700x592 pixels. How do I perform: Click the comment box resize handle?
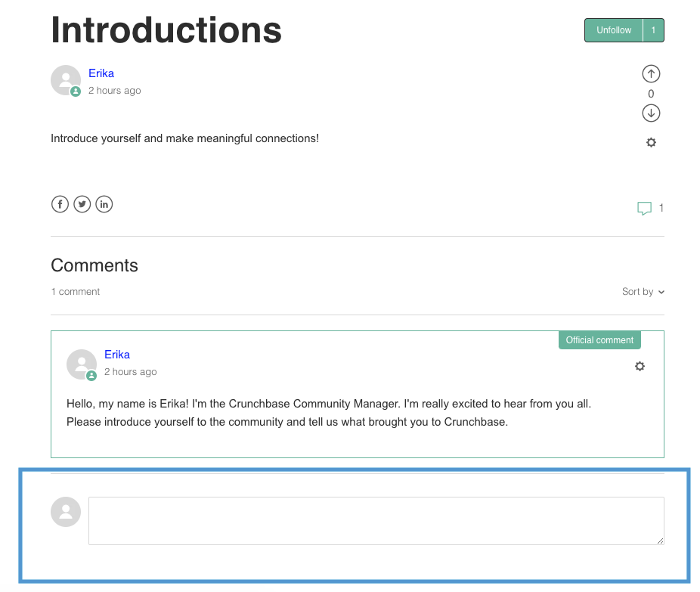660,541
